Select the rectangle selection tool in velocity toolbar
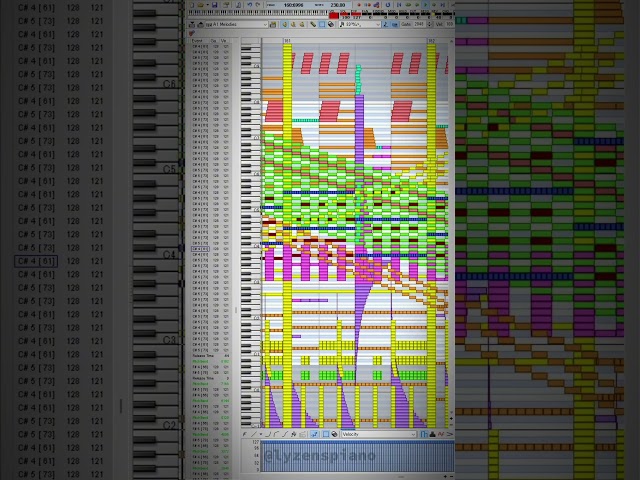This screenshot has width=640, height=480. pyautogui.click(x=326, y=434)
